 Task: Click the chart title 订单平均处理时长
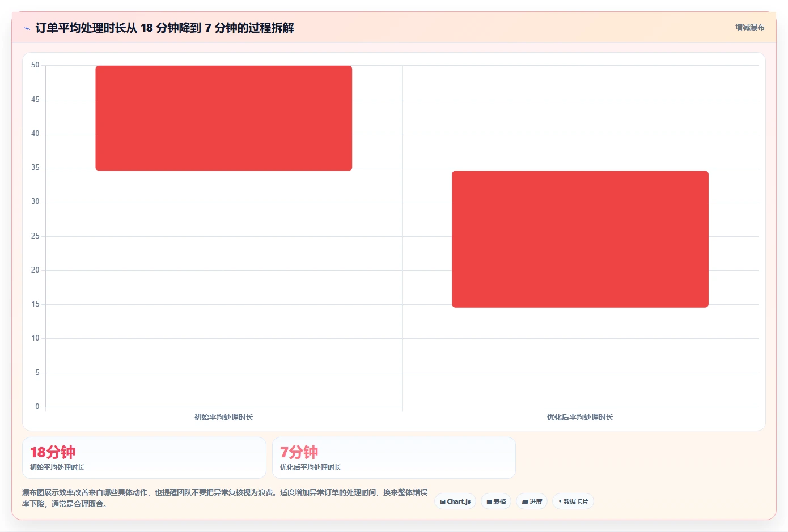pyautogui.click(x=164, y=28)
